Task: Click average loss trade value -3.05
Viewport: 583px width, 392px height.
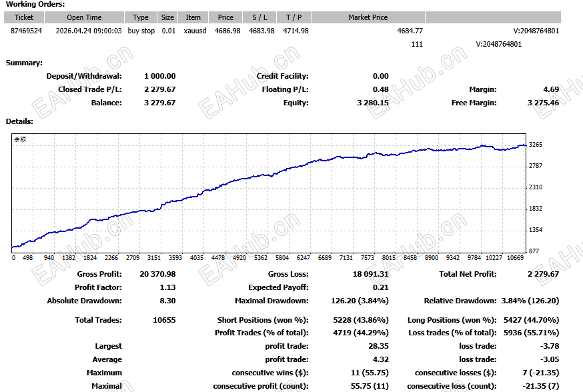Action: [550, 360]
